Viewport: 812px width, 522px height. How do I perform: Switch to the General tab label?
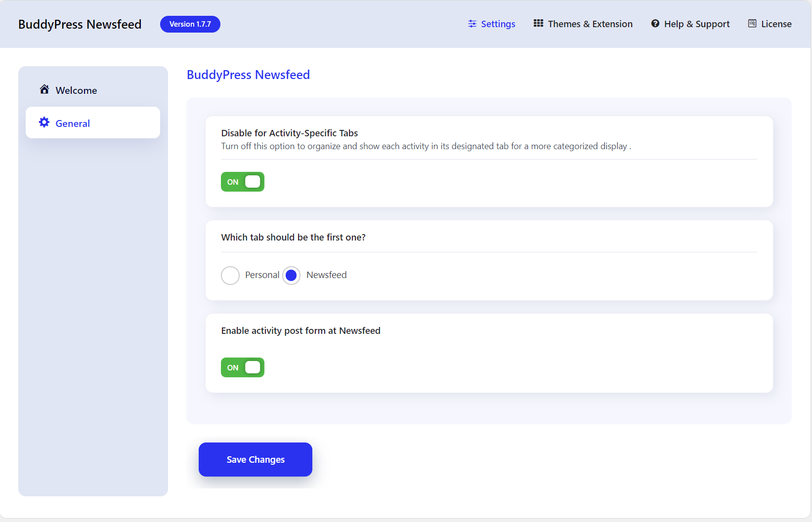[73, 123]
